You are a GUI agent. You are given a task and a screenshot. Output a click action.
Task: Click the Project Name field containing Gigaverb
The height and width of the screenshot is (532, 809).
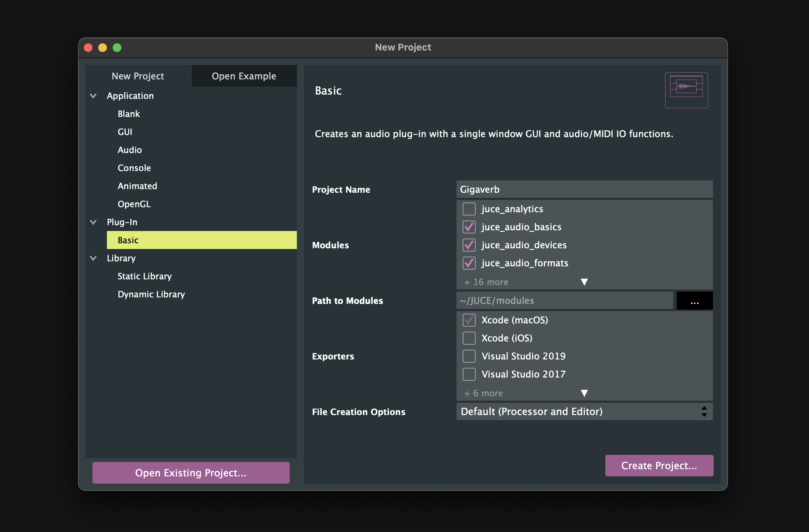point(584,189)
